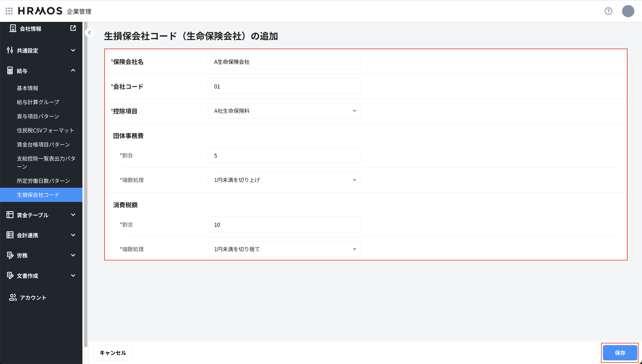Open the HRMOS app launcher grid icon
The image size is (642, 364).
click(9, 11)
